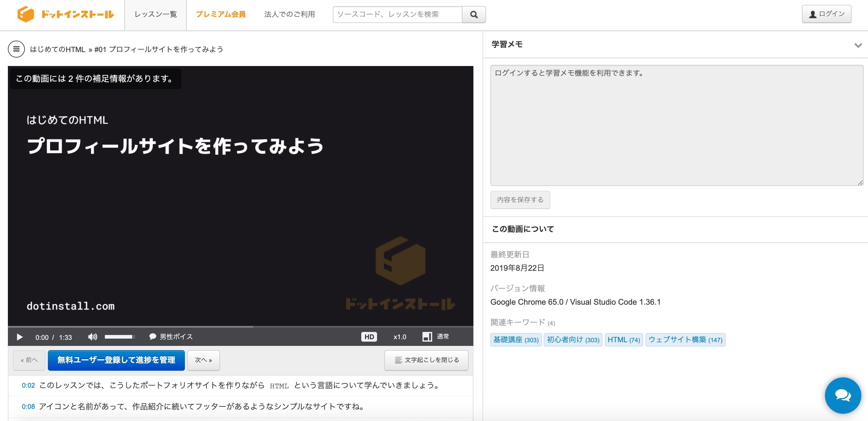Click the 2019年8月22日 update date text

[x=517, y=268]
